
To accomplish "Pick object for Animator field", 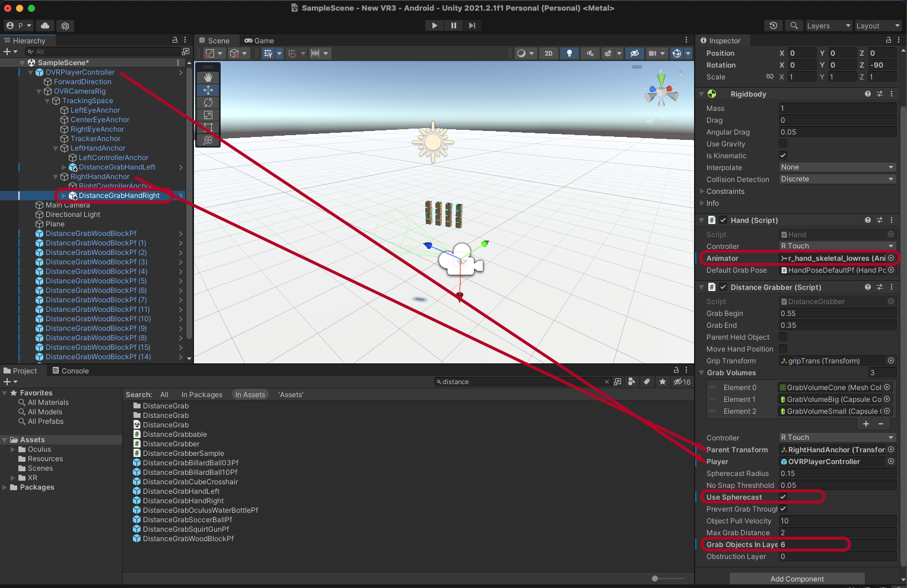I will coord(891,258).
